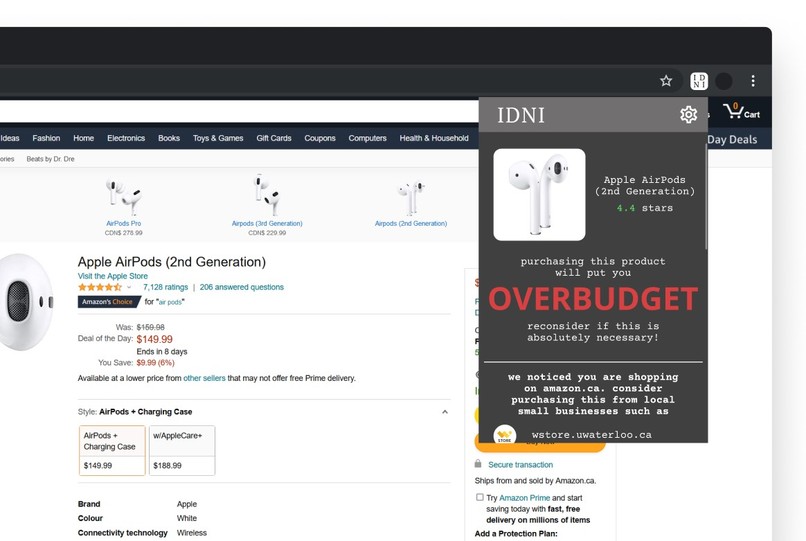Click the OVERBUDGET warning text
The image size is (806, 541).
593,299
